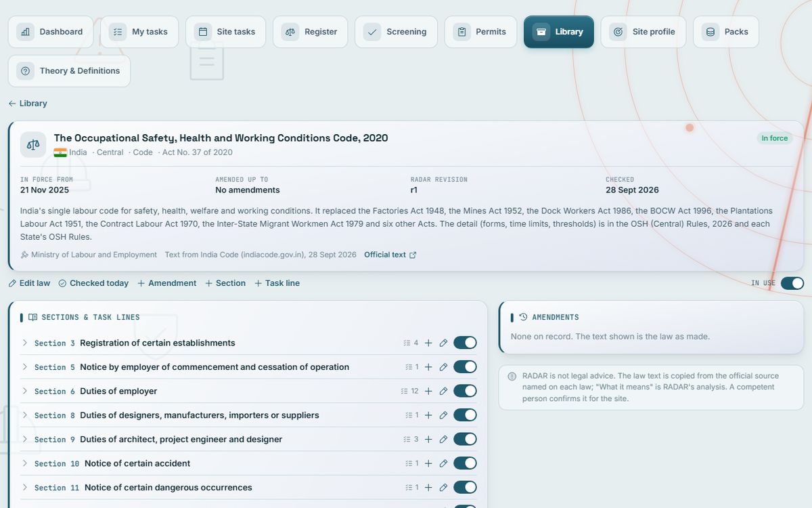The height and width of the screenshot is (508, 812).
Task: Disable the Section 10 toggle
Action: pos(466,463)
